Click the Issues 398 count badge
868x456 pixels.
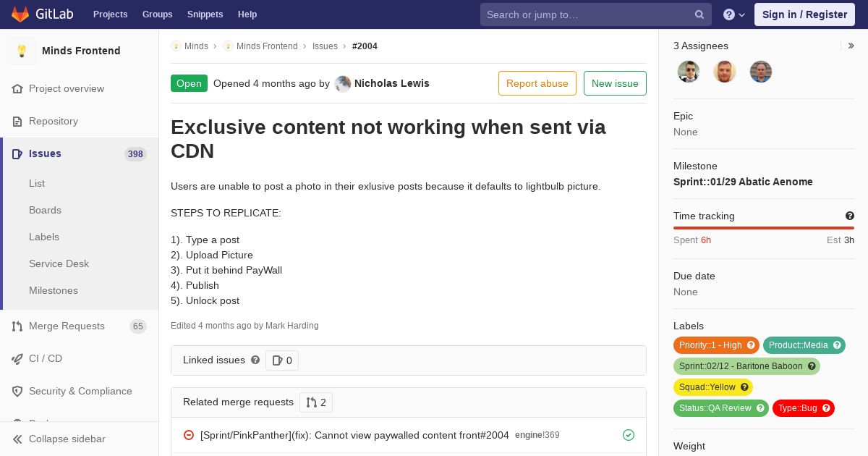point(135,154)
